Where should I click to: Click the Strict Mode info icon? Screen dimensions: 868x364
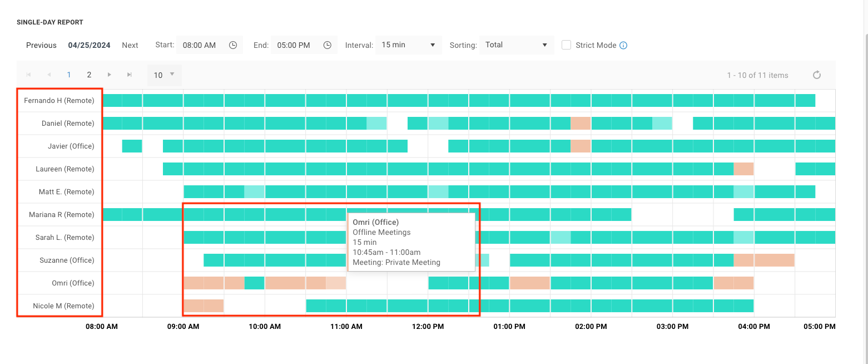click(624, 45)
